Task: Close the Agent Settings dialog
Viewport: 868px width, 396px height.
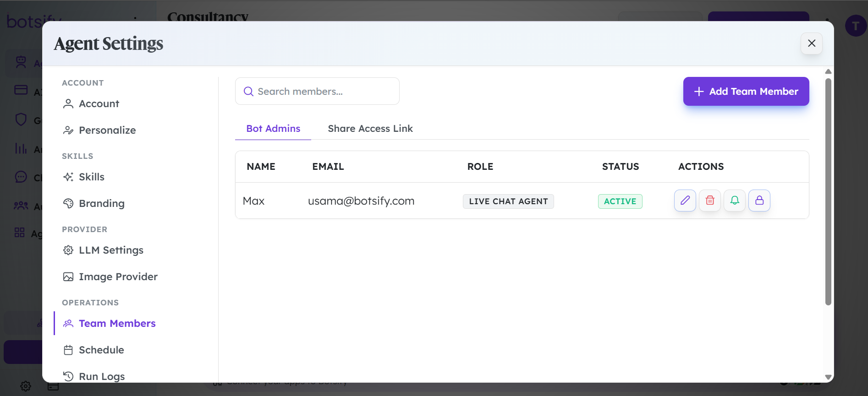Action: [x=812, y=43]
